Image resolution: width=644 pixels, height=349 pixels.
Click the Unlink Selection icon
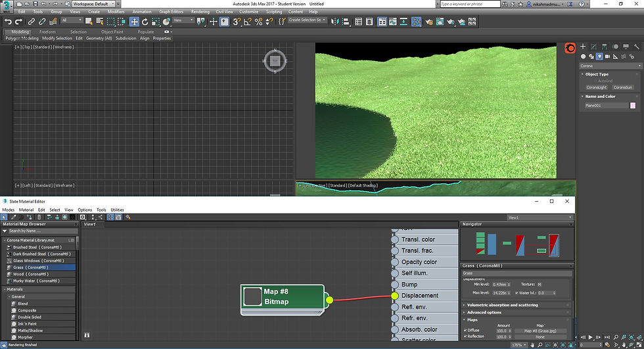42,22
